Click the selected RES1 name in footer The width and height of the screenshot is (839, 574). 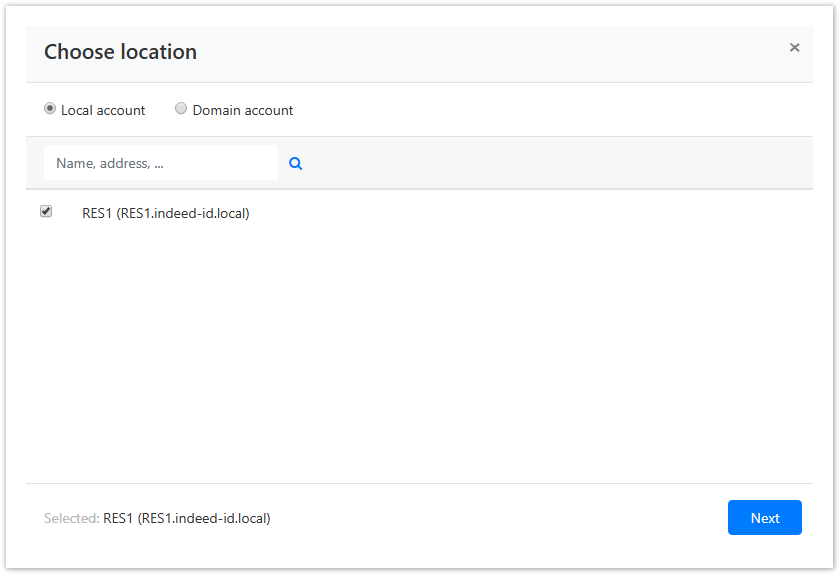(x=187, y=518)
